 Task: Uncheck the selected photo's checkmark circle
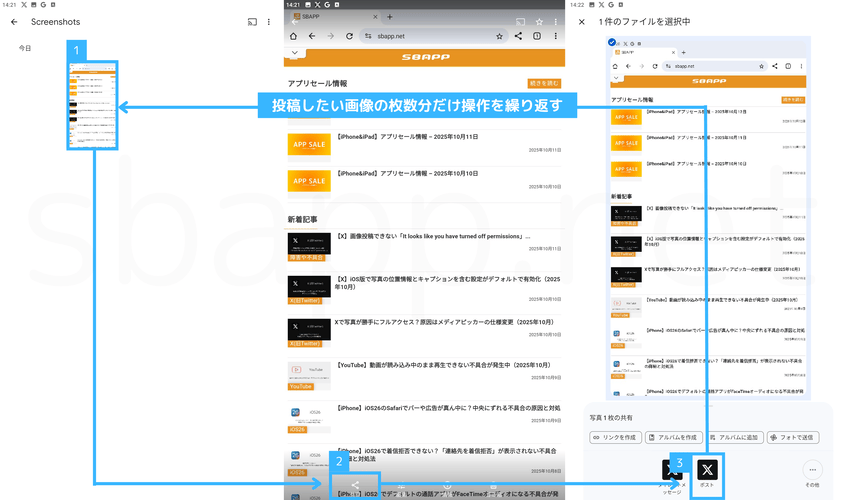(x=612, y=44)
